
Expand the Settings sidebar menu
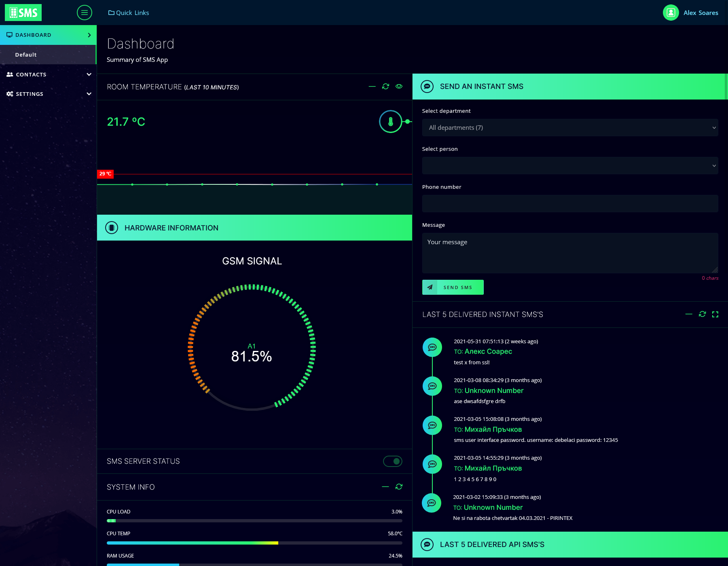click(49, 94)
